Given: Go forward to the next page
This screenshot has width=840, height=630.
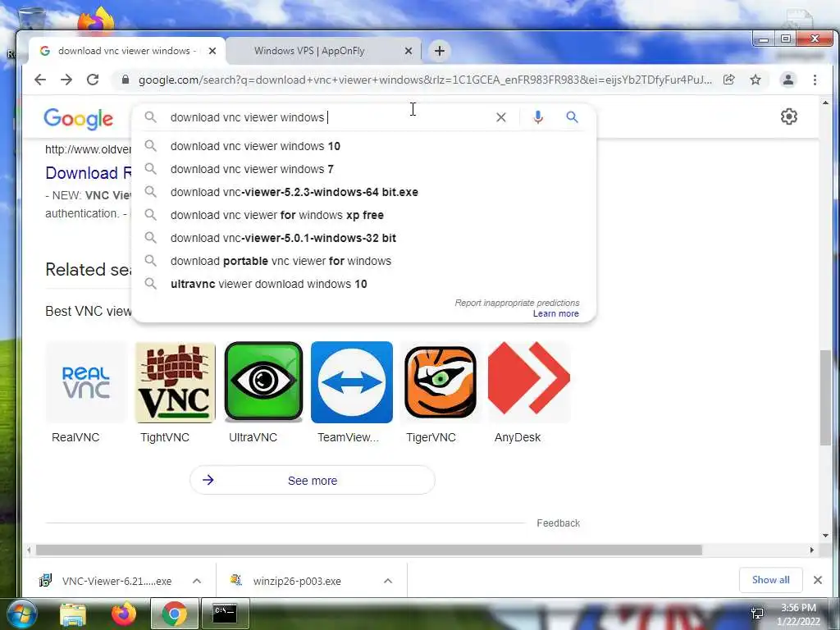Looking at the screenshot, I should [66, 80].
